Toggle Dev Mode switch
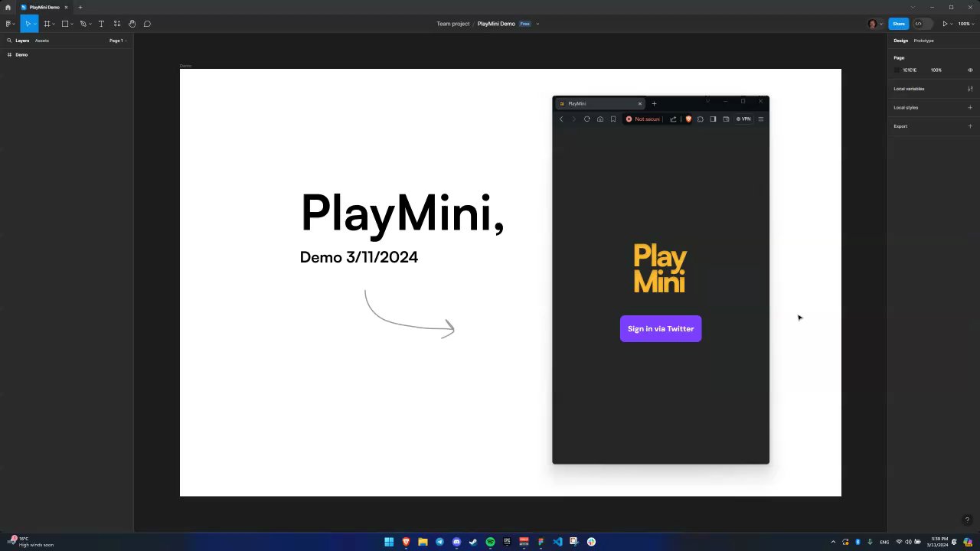The image size is (980, 551). [923, 24]
